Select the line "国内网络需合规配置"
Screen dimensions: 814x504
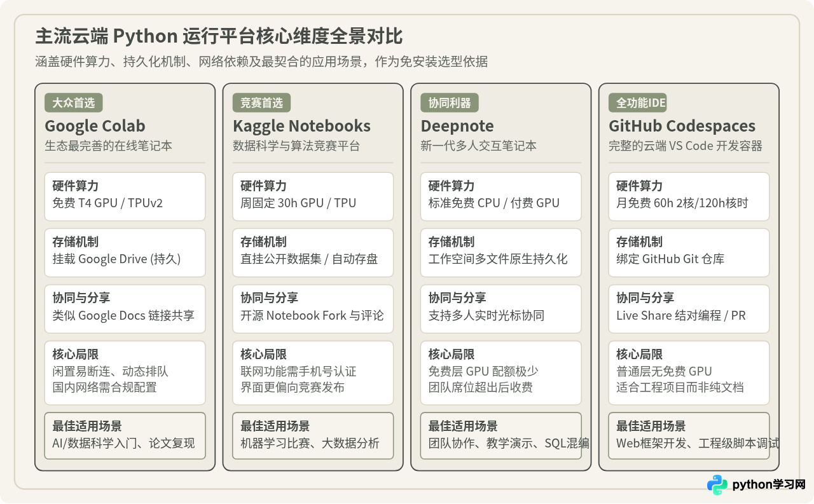pyautogui.click(x=104, y=387)
